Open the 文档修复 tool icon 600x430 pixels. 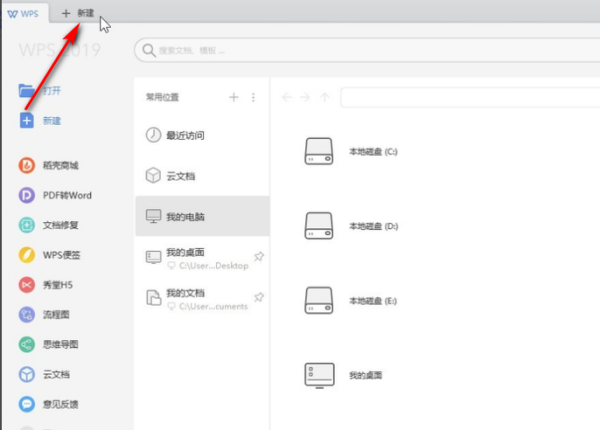[27, 225]
